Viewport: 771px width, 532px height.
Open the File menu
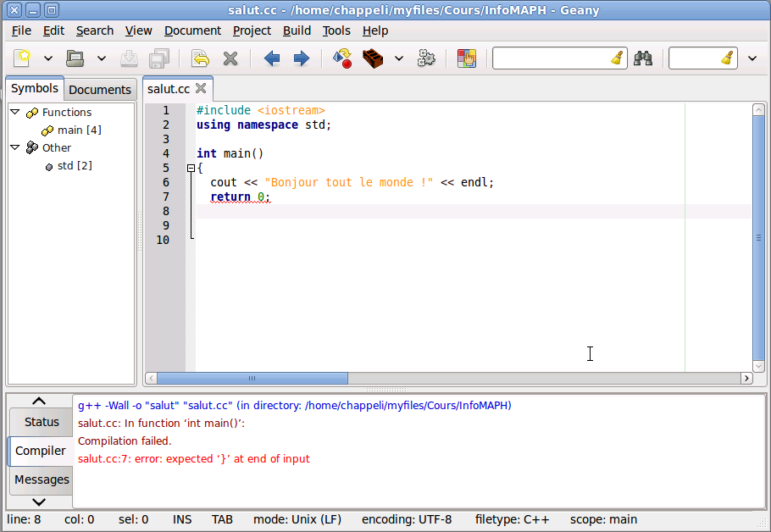pos(21,30)
